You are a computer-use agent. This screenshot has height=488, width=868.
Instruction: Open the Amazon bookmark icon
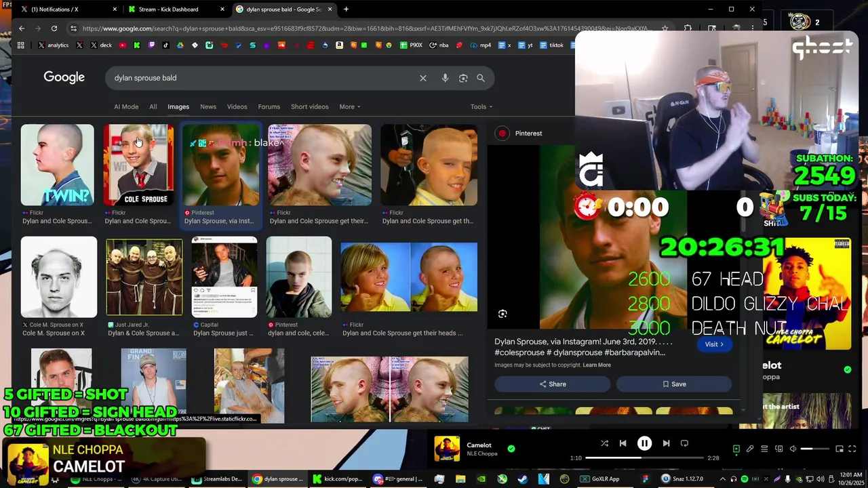coord(339,45)
